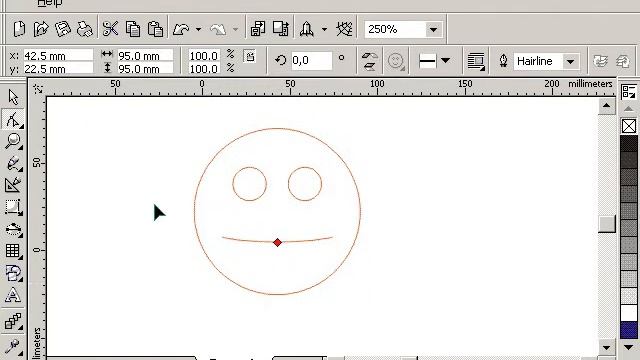Click the color palette down arrow
640x360 pixels.
pyautogui.click(x=629, y=347)
